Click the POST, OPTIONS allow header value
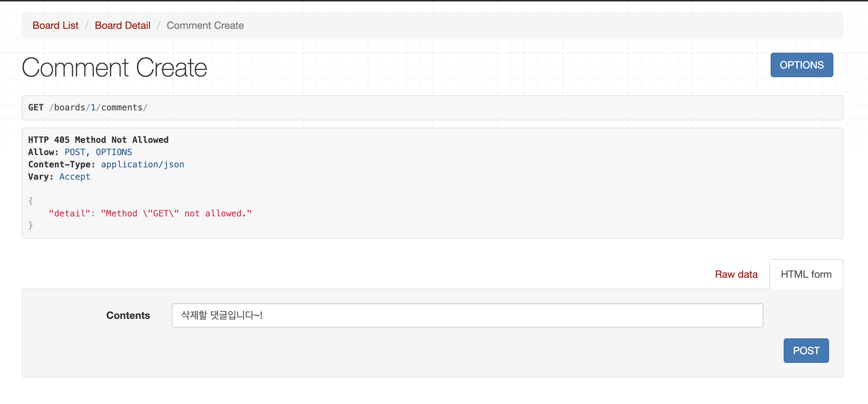868x404 pixels. click(98, 152)
